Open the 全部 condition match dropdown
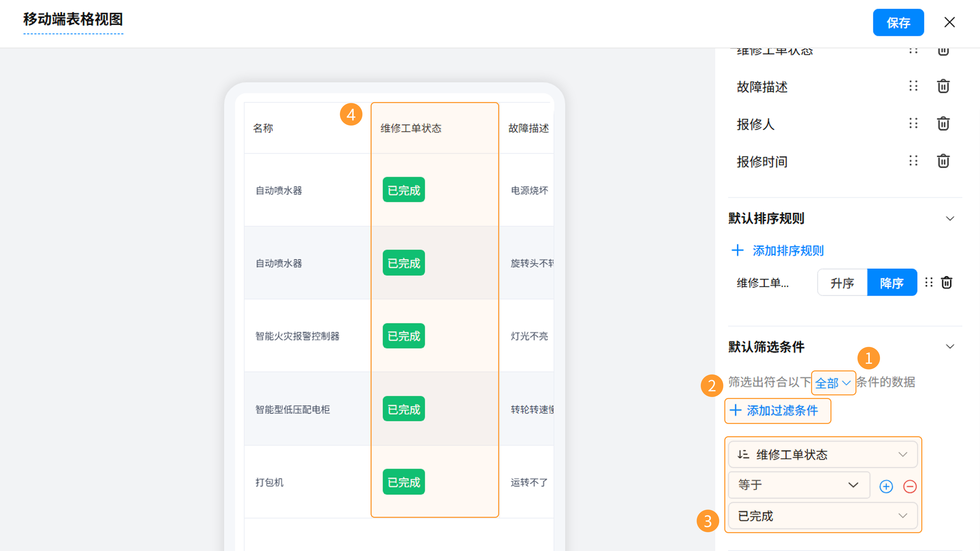This screenshot has height=551, width=980. [x=833, y=383]
